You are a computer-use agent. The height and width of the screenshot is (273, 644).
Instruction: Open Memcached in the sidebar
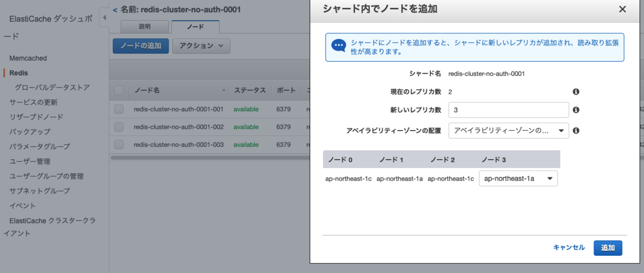tap(28, 58)
